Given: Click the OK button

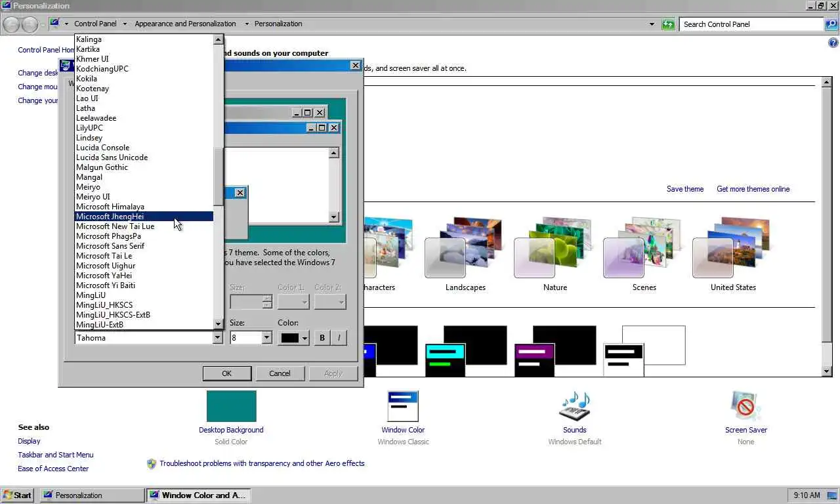Looking at the screenshot, I should (227, 373).
